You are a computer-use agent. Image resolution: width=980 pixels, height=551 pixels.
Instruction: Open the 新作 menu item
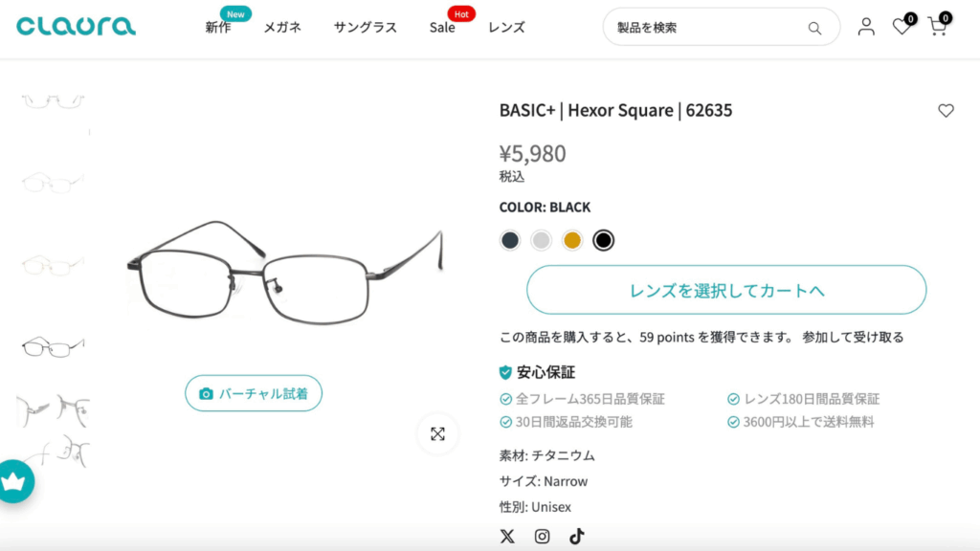[x=218, y=28]
